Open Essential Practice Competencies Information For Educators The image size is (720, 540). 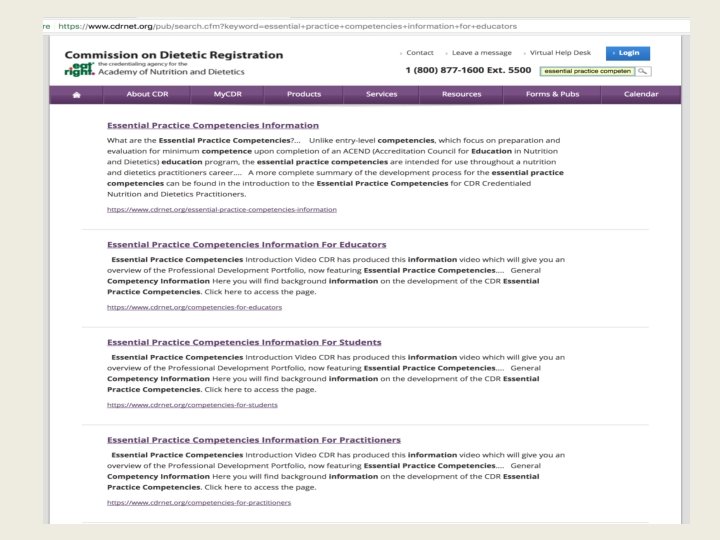247,245
